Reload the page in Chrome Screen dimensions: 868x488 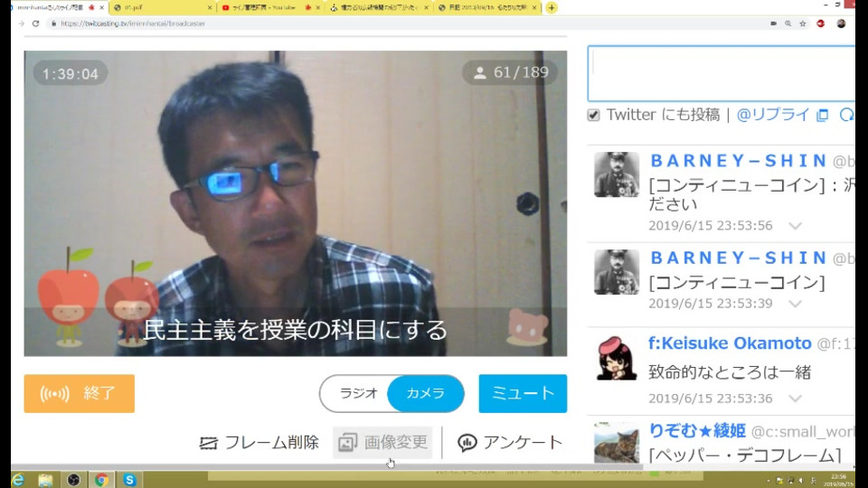(36, 23)
